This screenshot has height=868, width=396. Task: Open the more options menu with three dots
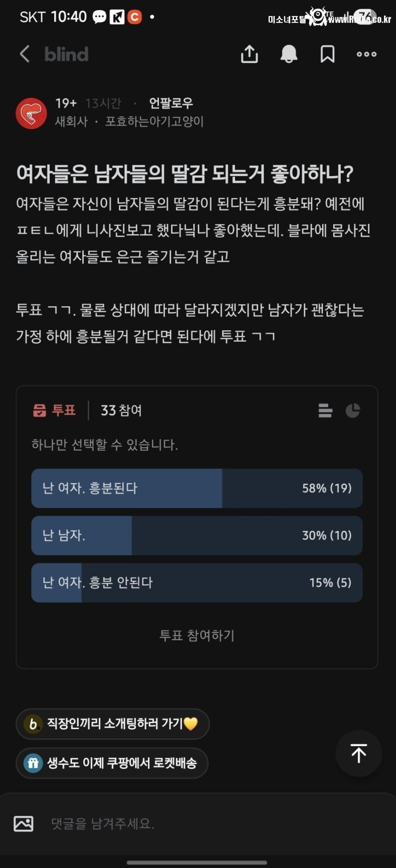click(366, 54)
